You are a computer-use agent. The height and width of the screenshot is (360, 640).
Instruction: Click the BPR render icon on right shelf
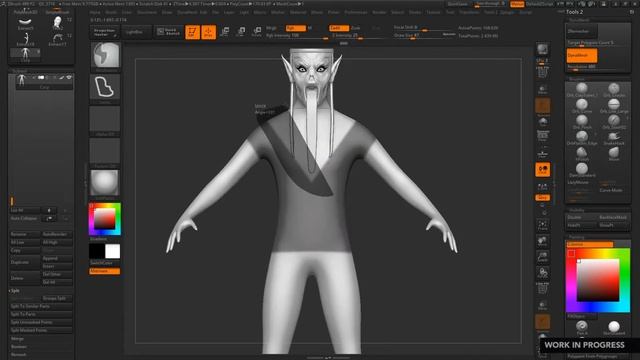(542, 50)
